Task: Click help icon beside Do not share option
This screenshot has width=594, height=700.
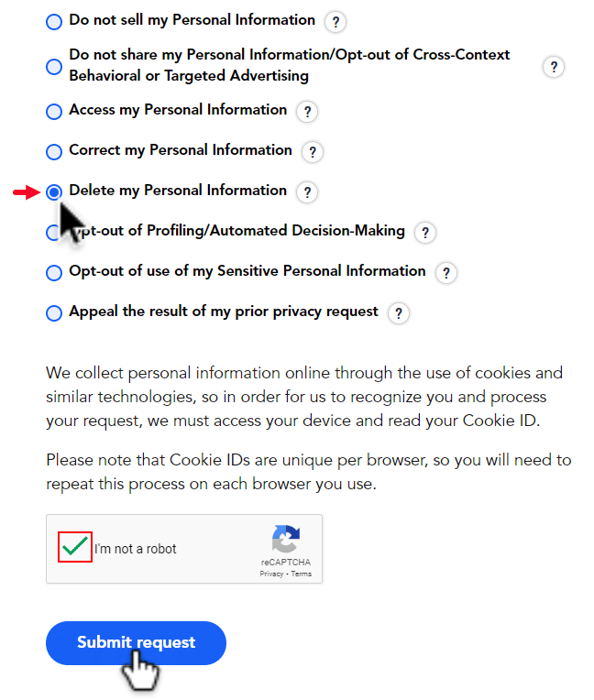Action: point(554,67)
